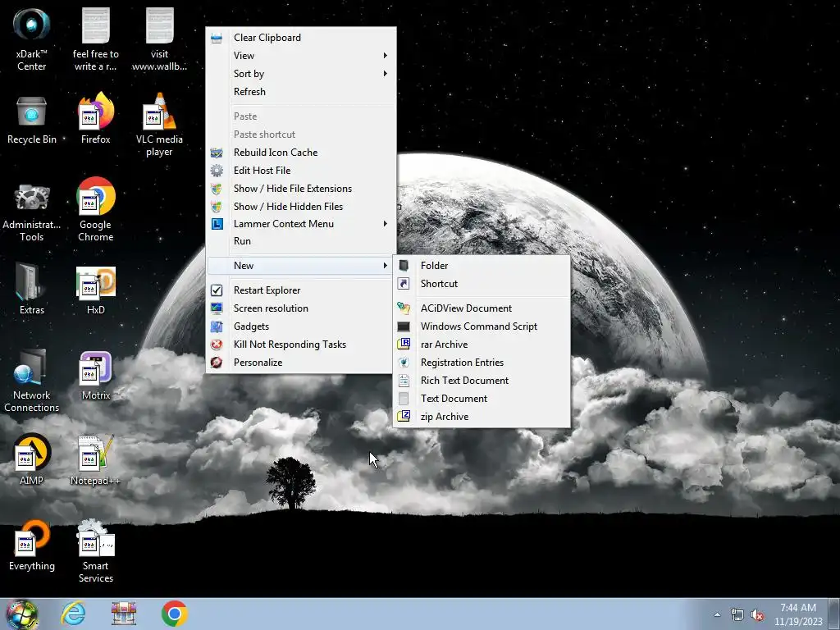
Task: Select the HxD desktop shortcut
Action: [x=96, y=291]
